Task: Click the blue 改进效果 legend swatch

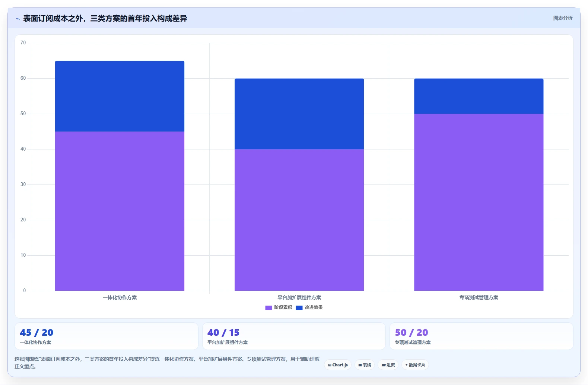Action: tap(299, 307)
